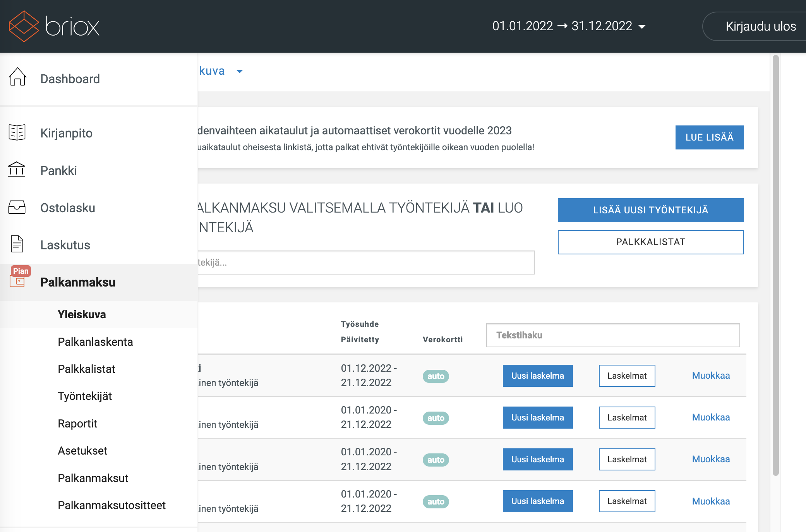Click Laskelmat in the fourth employee row

coord(627,501)
